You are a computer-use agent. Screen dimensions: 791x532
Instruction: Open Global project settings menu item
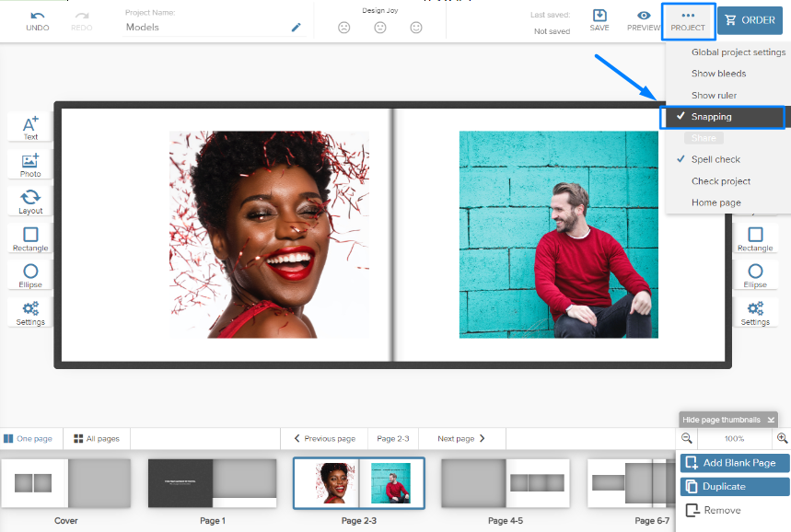coord(738,52)
